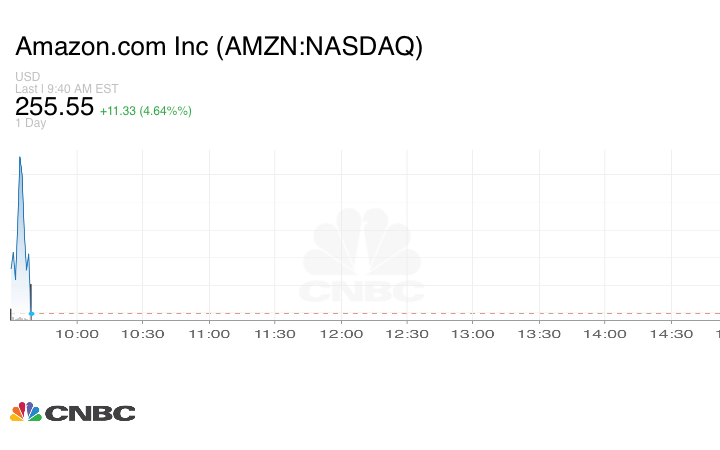This screenshot has width=720, height=450.
Task: Click the 11:00 time axis label
Action: (x=209, y=334)
